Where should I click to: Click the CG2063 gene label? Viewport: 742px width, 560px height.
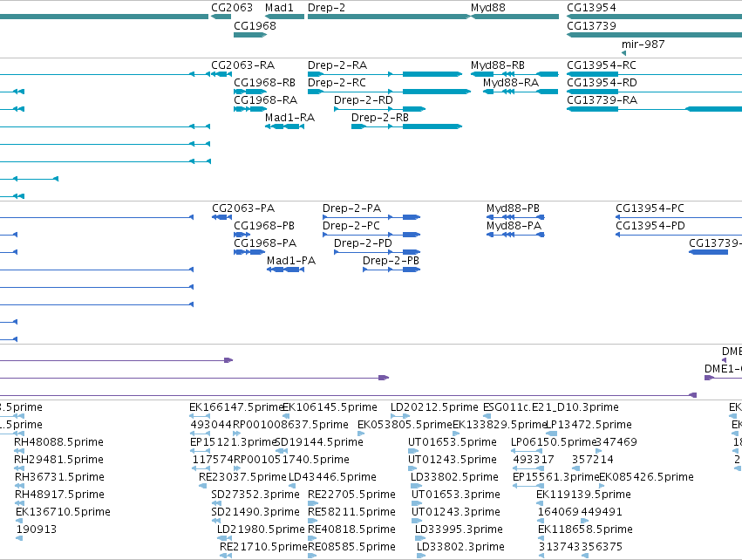[232, 8]
